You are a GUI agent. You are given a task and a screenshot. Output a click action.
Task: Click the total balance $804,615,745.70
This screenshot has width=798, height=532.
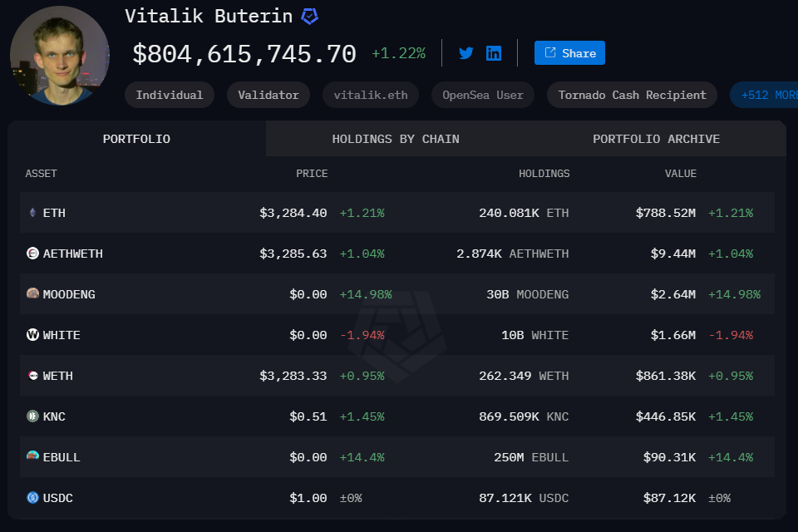244,54
